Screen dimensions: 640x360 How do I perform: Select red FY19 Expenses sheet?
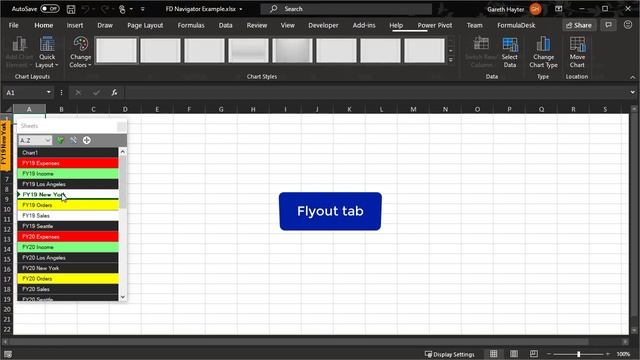click(68, 163)
